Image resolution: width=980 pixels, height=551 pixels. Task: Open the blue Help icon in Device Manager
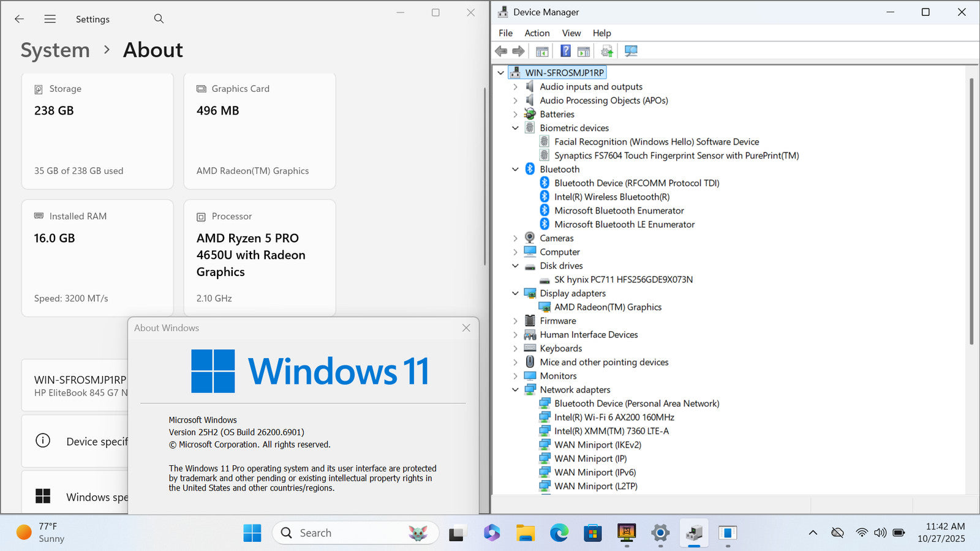[565, 51]
